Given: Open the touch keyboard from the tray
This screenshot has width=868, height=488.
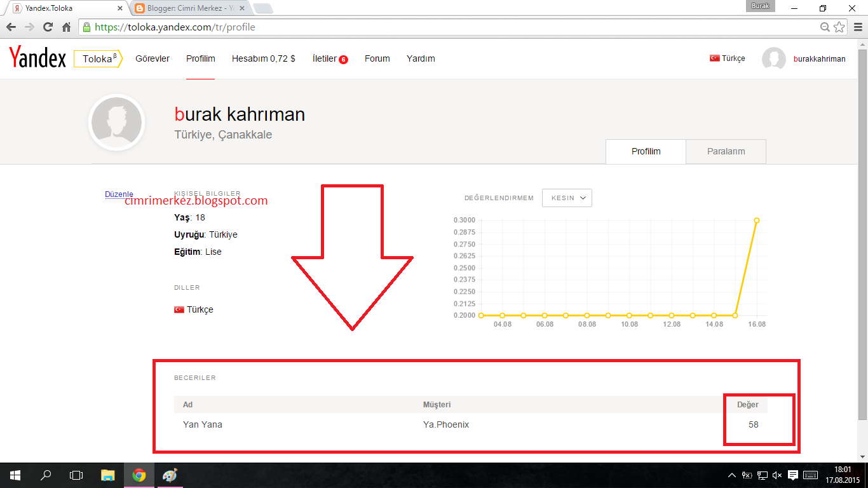Looking at the screenshot, I should 810,475.
